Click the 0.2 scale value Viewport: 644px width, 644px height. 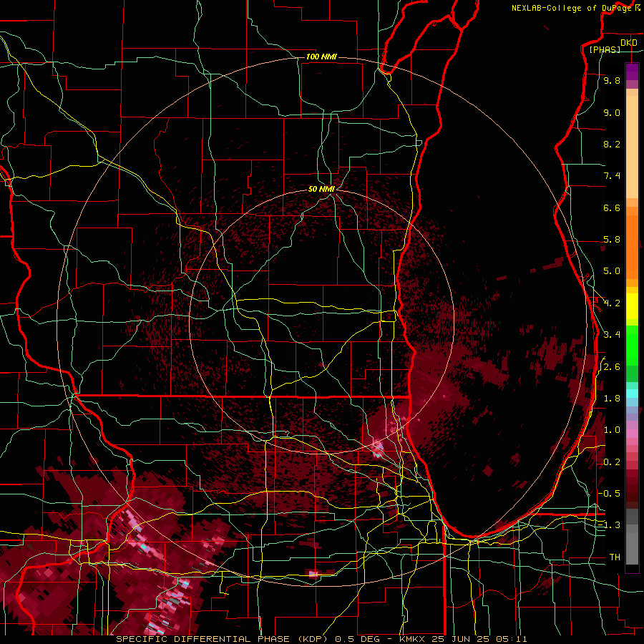(612, 462)
